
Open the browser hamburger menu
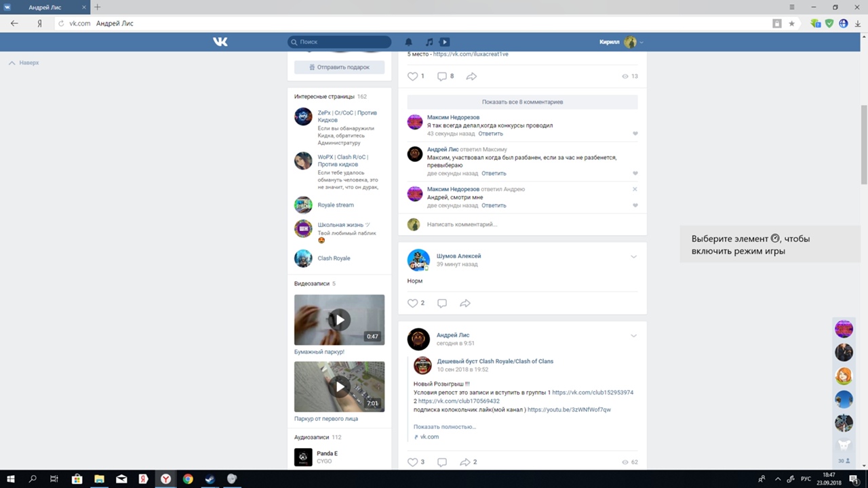point(792,7)
